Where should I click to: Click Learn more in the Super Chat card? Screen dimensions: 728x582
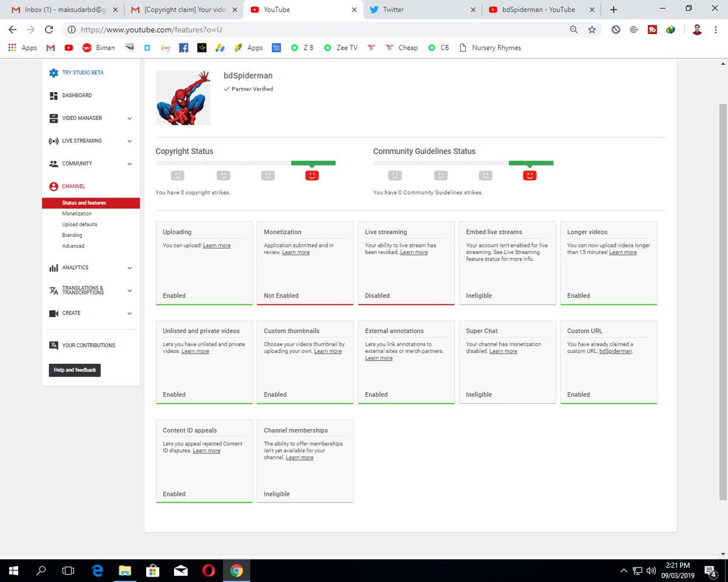coord(504,351)
